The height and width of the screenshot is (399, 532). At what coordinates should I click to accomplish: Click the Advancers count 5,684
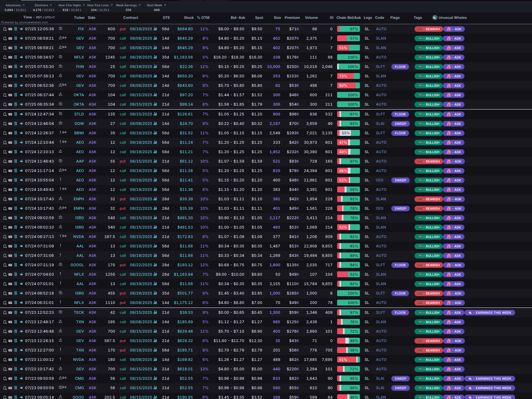click(x=9, y=10)
